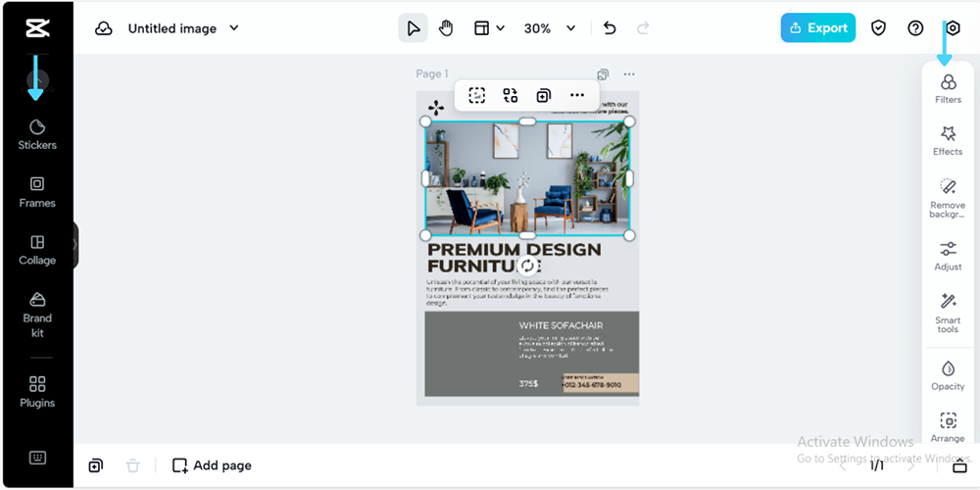Open Filters in the right panel
Viewport: 980px width, 490px height.
click(948, 89)
